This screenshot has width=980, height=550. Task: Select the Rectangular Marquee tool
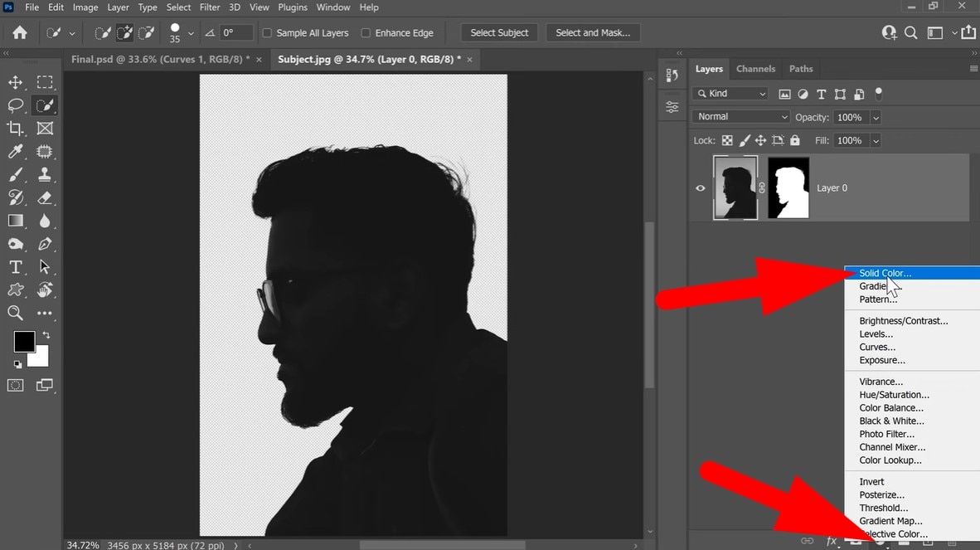pyautogui.click(x=45, y=82)
